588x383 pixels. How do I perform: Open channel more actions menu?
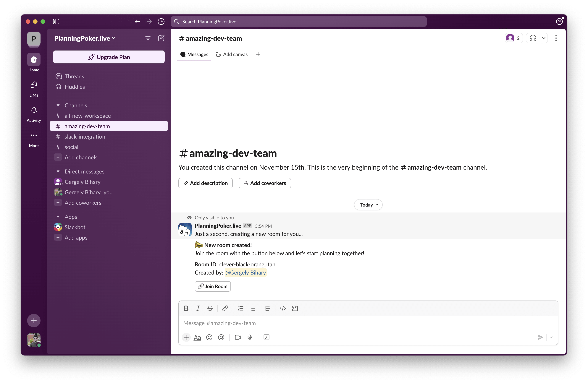(556, 38)
